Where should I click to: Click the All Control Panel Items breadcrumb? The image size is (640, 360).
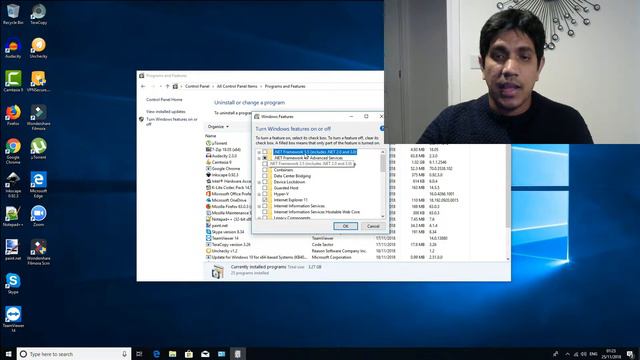237,87
